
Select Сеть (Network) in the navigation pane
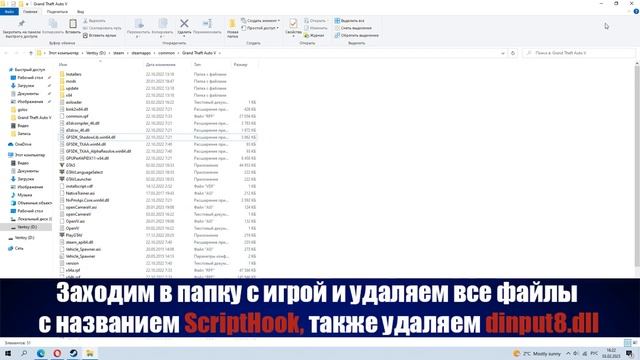(x=19, y=248)
